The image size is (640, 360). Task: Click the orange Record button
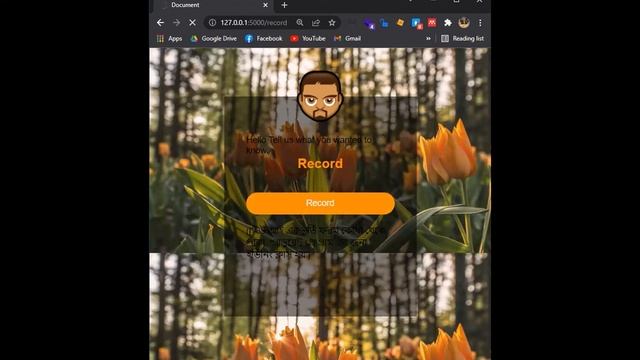point(320,203)
